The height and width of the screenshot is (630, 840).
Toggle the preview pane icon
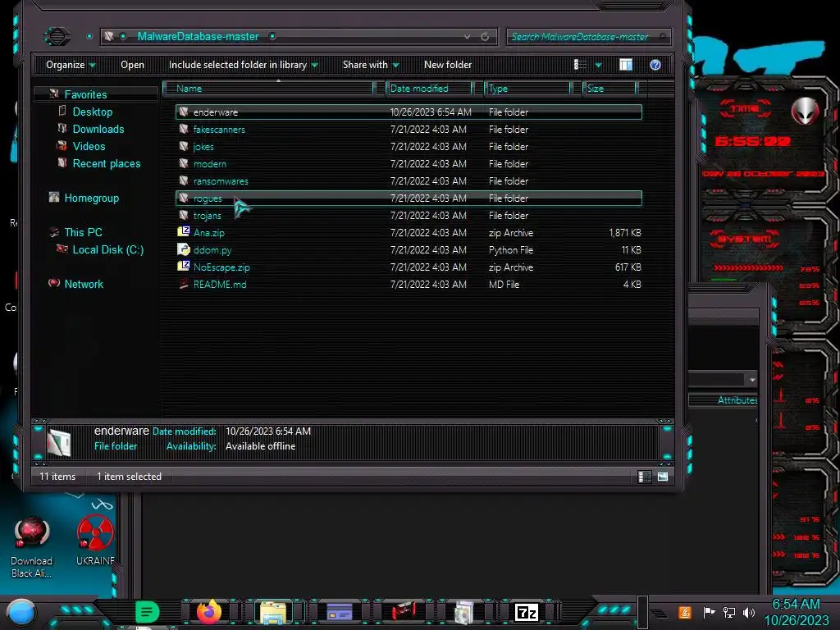pyautogui.click(x=626, y=65)
